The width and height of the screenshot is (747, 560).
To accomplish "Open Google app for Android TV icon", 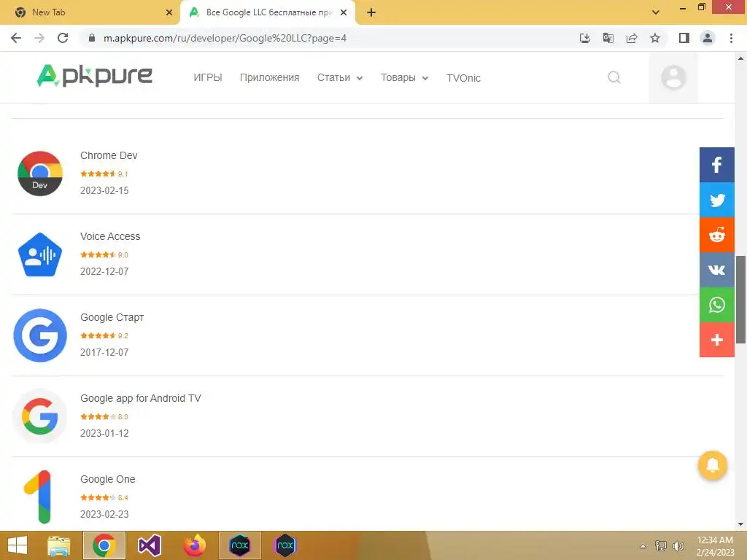I will click(40, 416).
